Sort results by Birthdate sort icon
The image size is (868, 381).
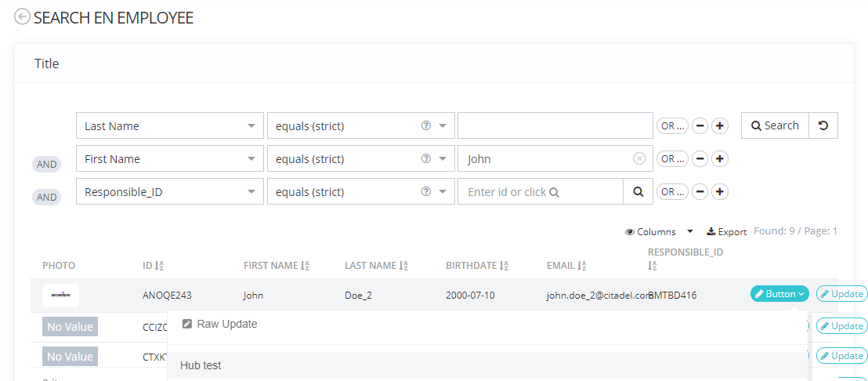click(x=504, y=266)
